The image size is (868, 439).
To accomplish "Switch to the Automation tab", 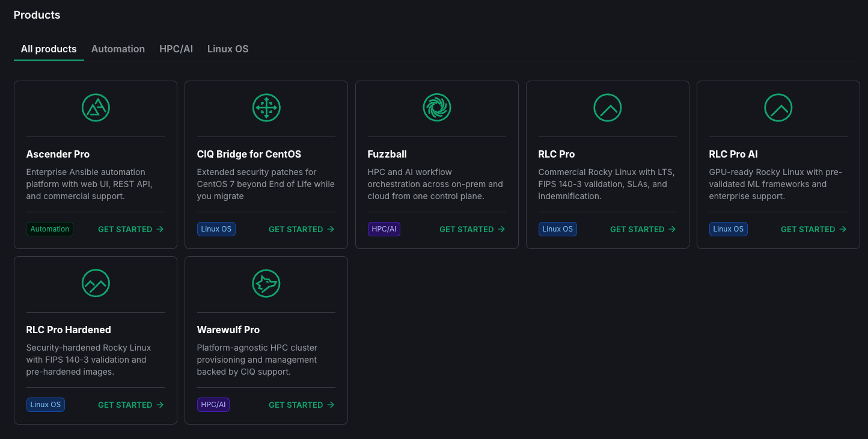I will [118, 49].
